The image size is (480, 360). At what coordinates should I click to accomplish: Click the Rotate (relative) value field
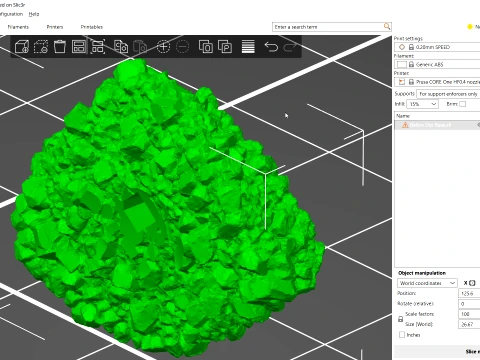pos(469,304)
